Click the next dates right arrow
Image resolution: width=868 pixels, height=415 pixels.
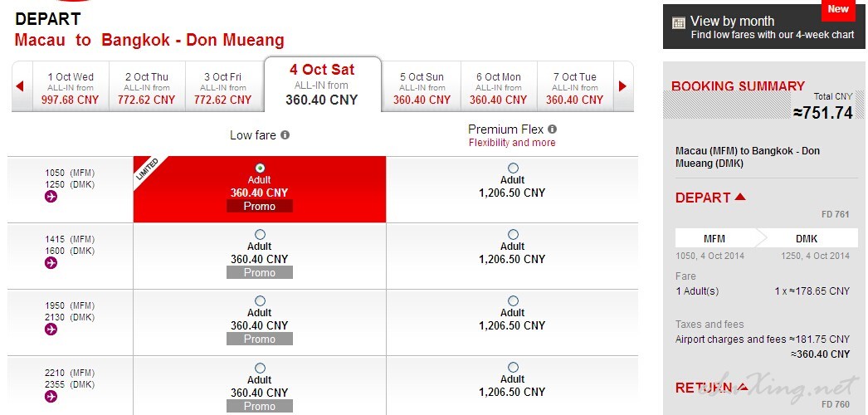(623, 86)
